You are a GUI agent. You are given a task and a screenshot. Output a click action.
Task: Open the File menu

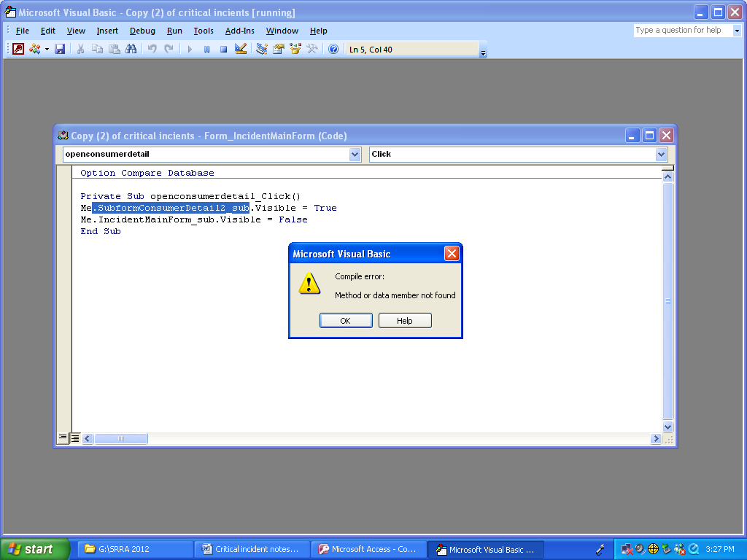[23, 31]
